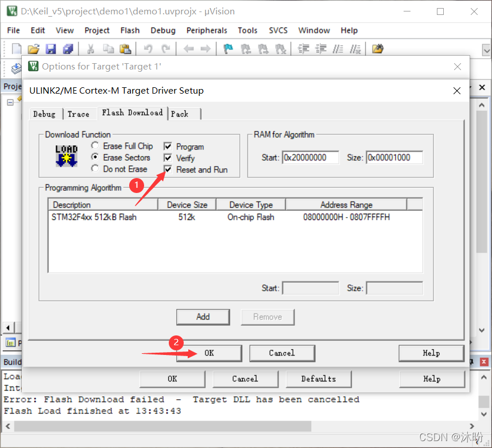Click Help in Target Driver Setup dialog
The width and height of the screenshot is (492, 448).
(x=431, y=353)
